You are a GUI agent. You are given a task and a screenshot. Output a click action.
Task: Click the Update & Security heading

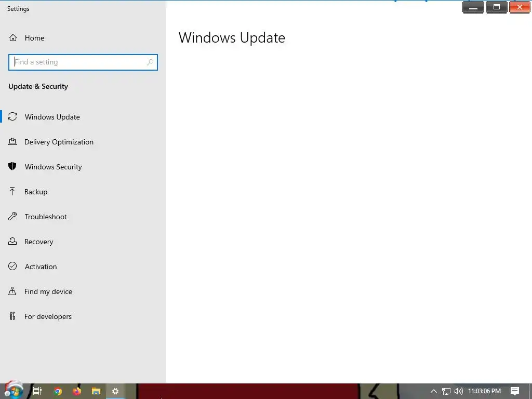pyautogui.click(x=38, y=86)
